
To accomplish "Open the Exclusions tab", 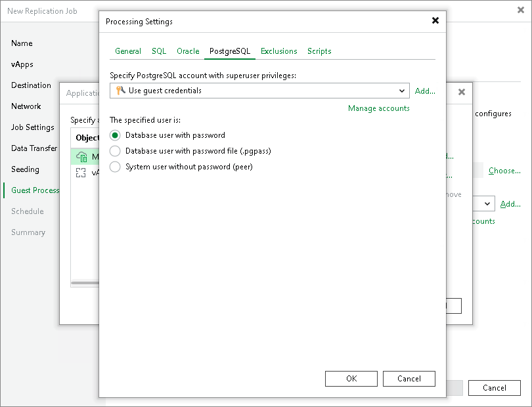I will 279,51.
